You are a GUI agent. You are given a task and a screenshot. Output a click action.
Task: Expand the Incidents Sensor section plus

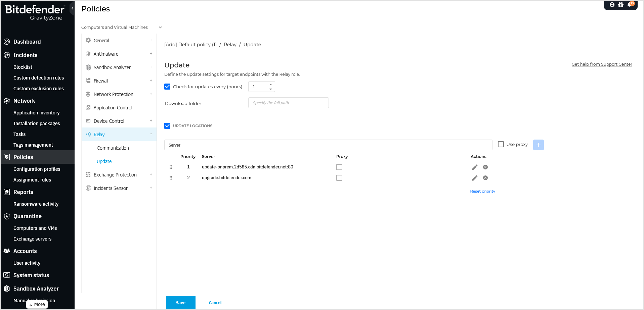151,188
